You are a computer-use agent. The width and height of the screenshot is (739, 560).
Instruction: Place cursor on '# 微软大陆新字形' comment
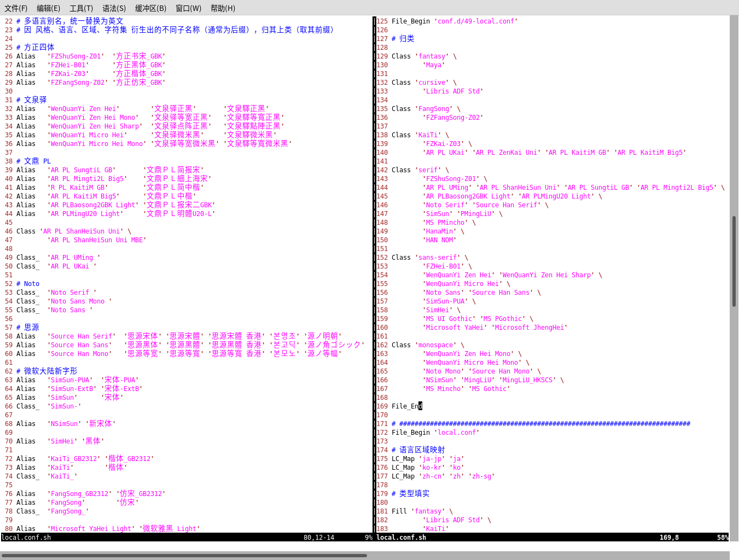point(47,371)
